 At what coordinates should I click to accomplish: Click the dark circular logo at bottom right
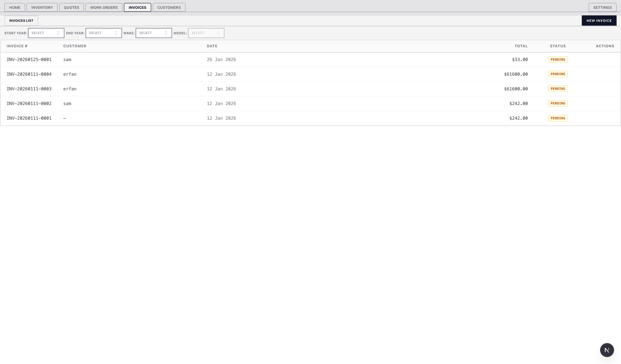[607, 350]
